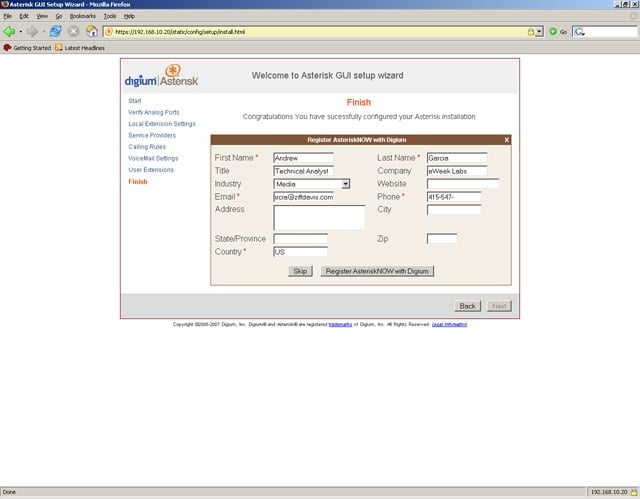
Task: Go to Local Extension Settings step
Action: pyautogui.click(x=162, y=124)
